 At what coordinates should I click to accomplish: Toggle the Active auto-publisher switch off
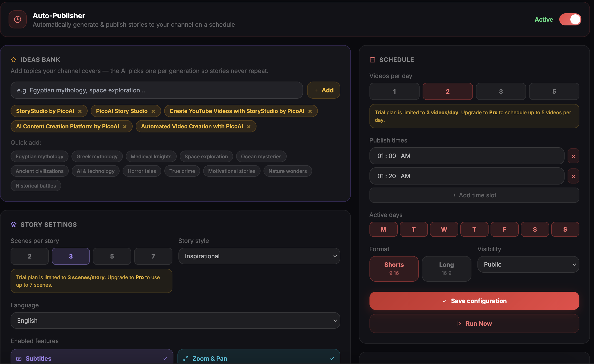(x=570, y=19)
